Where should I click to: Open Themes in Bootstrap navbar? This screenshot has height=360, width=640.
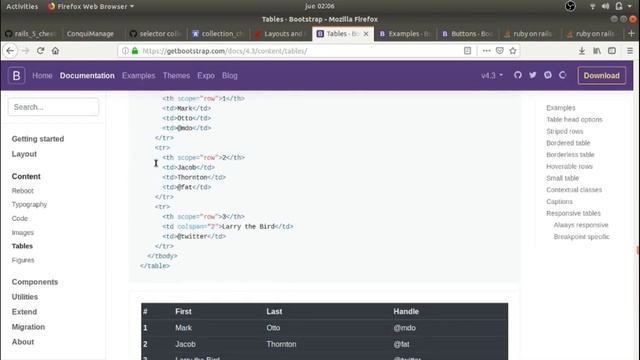(176, 76)
